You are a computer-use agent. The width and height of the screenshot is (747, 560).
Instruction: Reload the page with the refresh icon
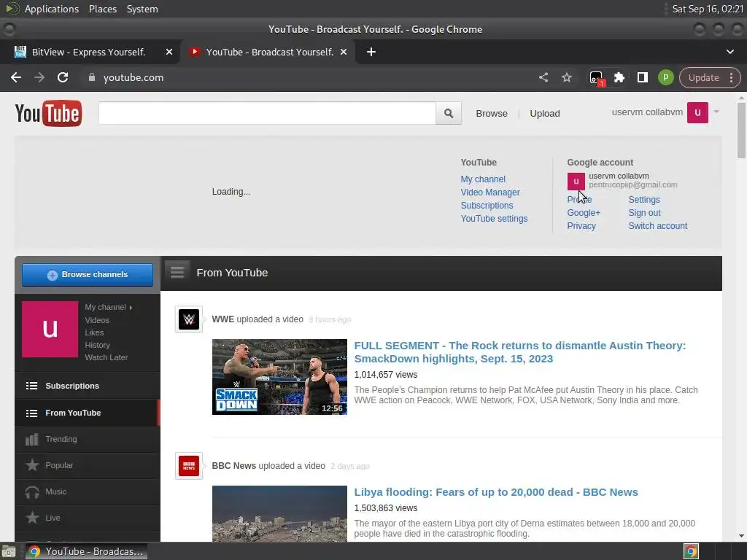pos(63,77)
